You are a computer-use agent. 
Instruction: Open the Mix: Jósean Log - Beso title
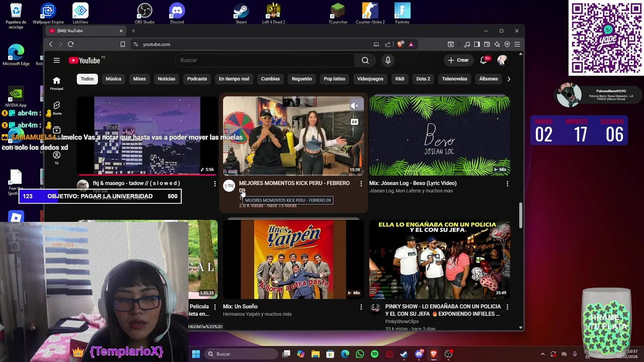[413, 184]
